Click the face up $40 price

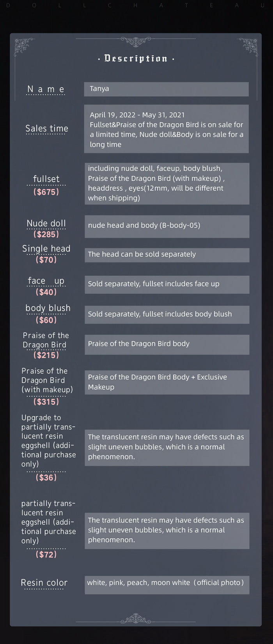(46, 292)
